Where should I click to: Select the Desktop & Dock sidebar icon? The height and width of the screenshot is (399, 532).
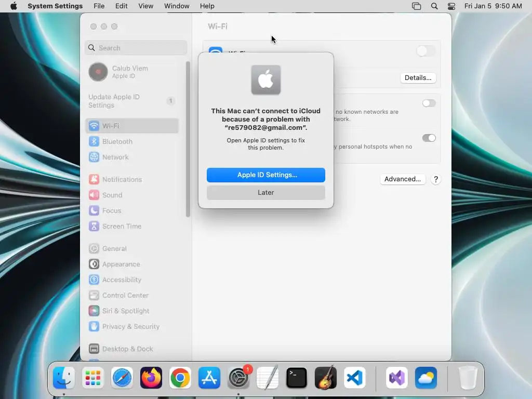pyautogui.click(x=94, y=349)
